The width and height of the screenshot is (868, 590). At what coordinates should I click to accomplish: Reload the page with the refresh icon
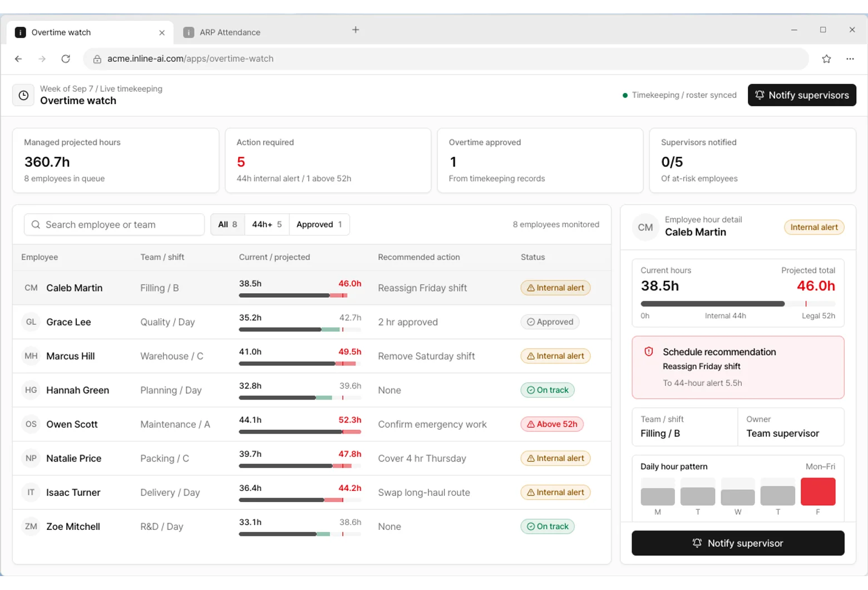click(x=66, y=59)
